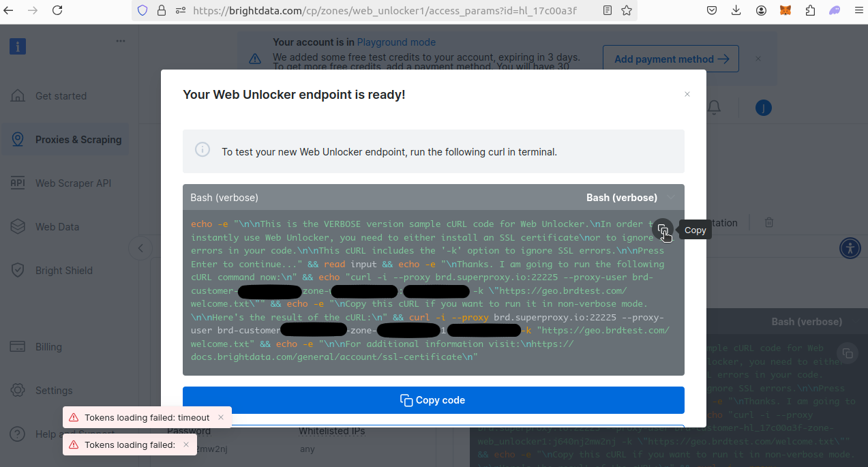The image size is (868, 467).
Task: Dismiss the Playground mode banner
Action: [x=758, y=59]
